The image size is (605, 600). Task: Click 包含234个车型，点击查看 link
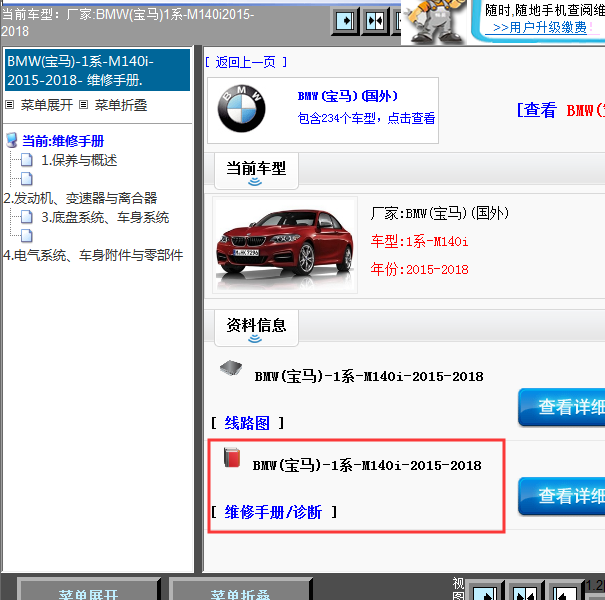(x=366, y=118)
